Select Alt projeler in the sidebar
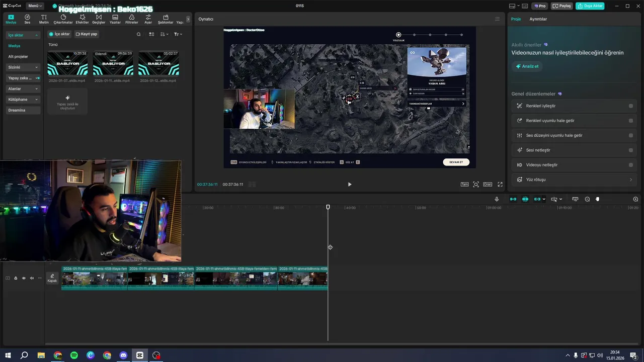 (x=18, y=57)
